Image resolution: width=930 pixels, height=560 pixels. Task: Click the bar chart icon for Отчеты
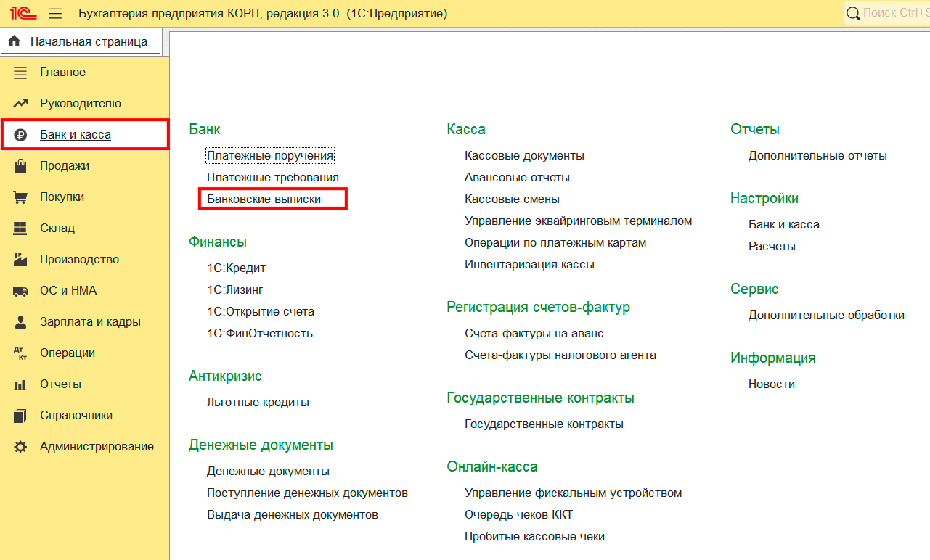click(20, 384)
